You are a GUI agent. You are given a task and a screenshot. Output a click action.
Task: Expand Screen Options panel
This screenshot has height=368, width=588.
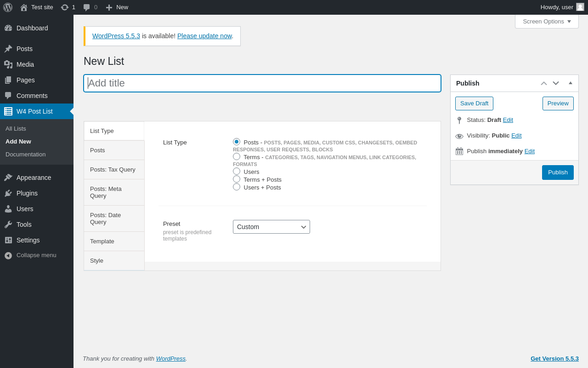coord(547,21)
